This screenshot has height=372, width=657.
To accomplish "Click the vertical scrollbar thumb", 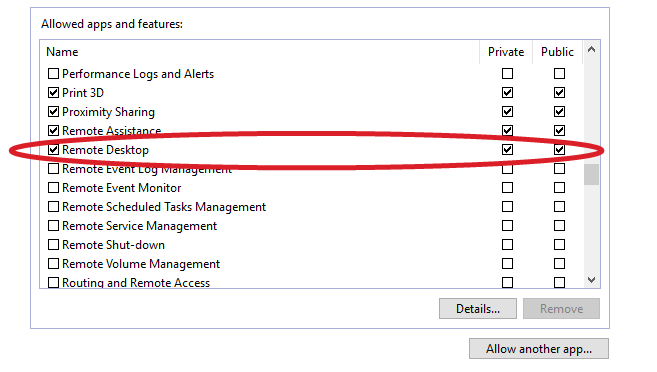I will click(592, 174).
